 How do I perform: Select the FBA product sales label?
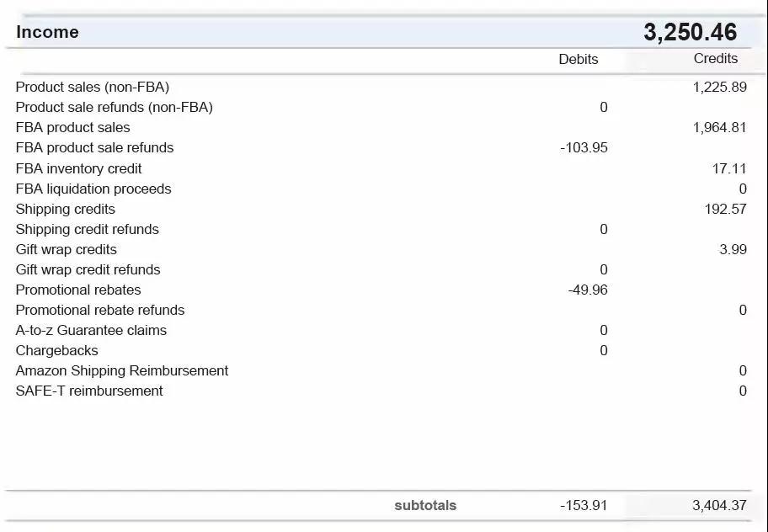point(73,127)
